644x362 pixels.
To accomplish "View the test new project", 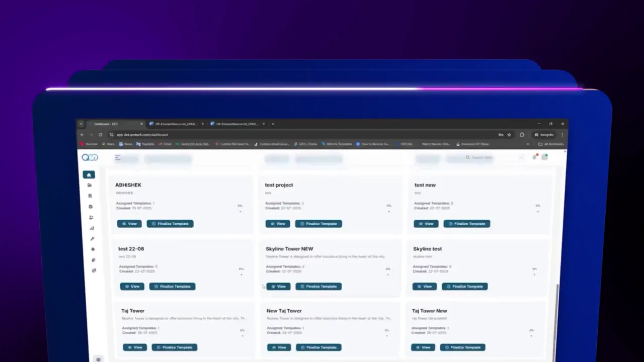I will tap(426, 224).
